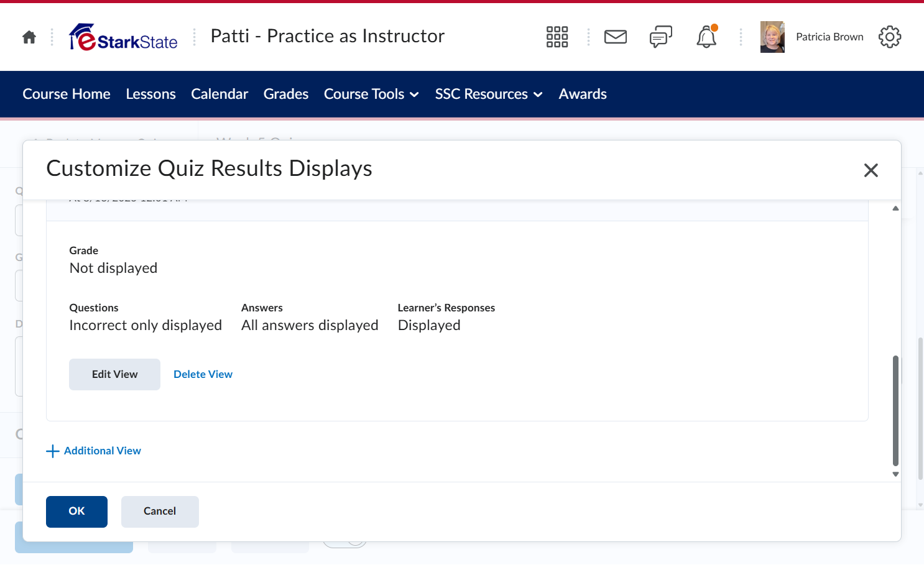The height and width of the screenshot is (565, 924).
Task: Open update alerts bell icon
Action: tap(706, 37)
